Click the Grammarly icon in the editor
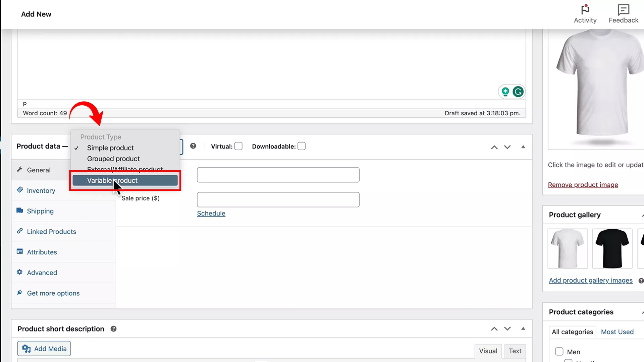The width and height of the screenshot is (644, 362). pyautogui.click(x=518, y=91)
